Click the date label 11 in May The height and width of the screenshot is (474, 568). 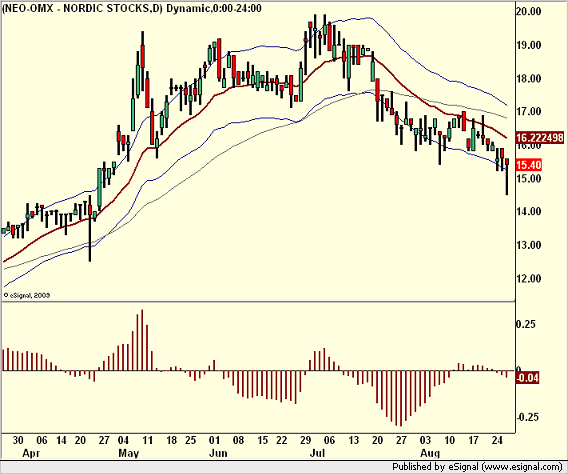click(x=147, y=440)
